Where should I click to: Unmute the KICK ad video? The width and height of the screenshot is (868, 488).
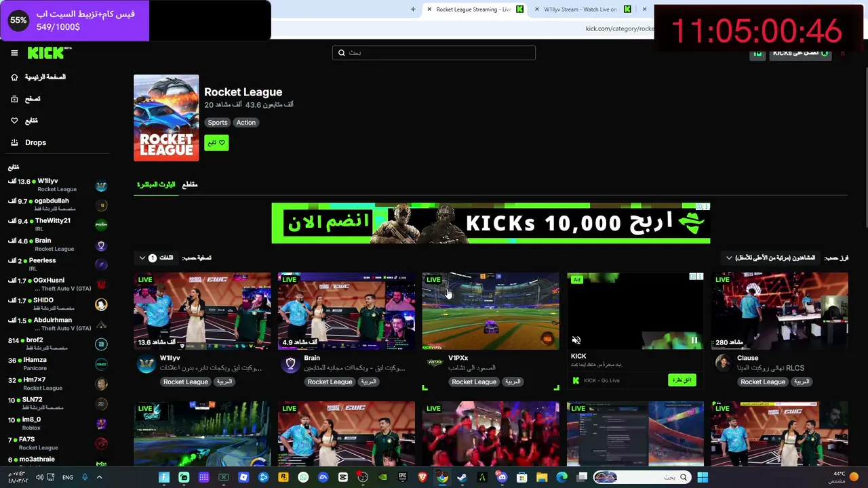pyautogui.click(x=576, y=340)
